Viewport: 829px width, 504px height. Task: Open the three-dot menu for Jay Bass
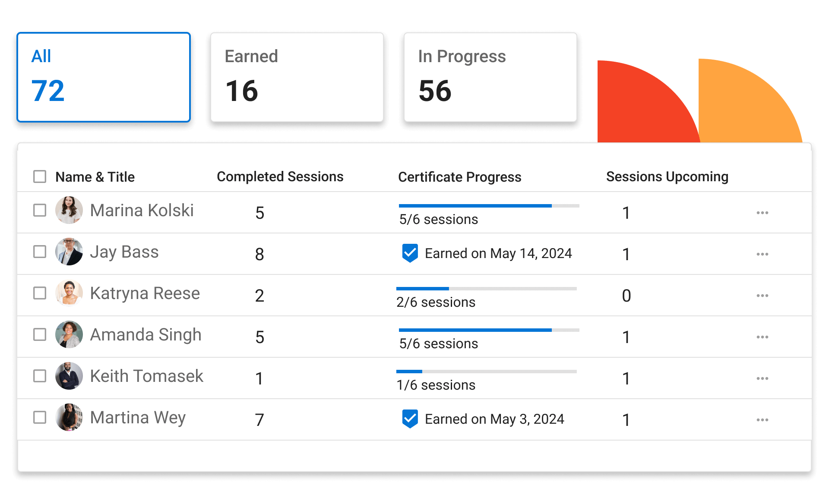pyautogui.click(x=762, y=254)
